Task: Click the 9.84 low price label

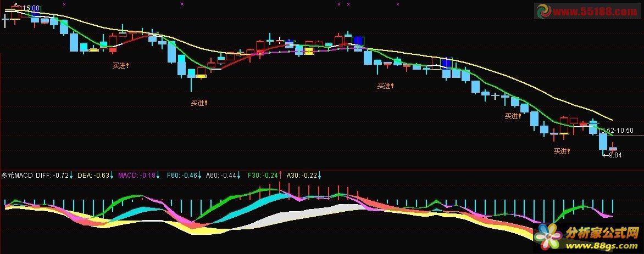Action: pos(615,155)
